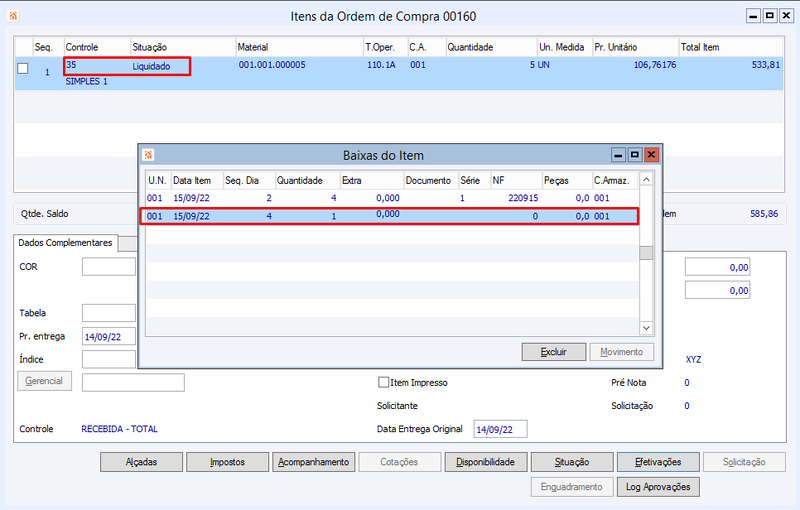This screenshot has width=800, height=510.
Task: Click the app icon in main title bar
Action: (x=13, y=16)
